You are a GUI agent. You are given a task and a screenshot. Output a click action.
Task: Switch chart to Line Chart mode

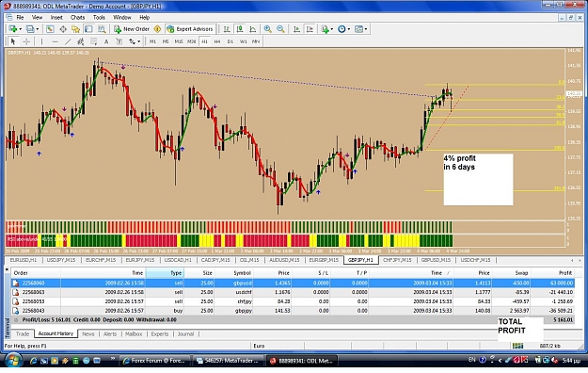click(253, 29)
